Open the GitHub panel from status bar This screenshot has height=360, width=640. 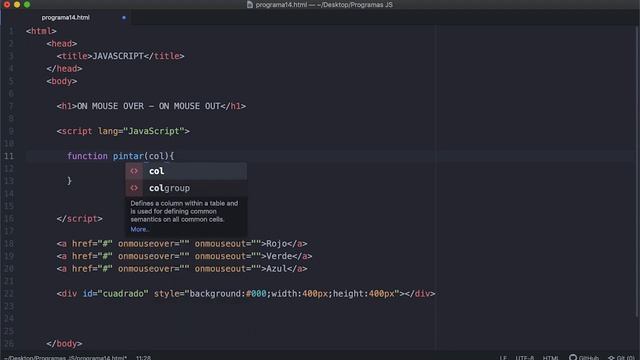pyautogui.click(x=584, y=358)
